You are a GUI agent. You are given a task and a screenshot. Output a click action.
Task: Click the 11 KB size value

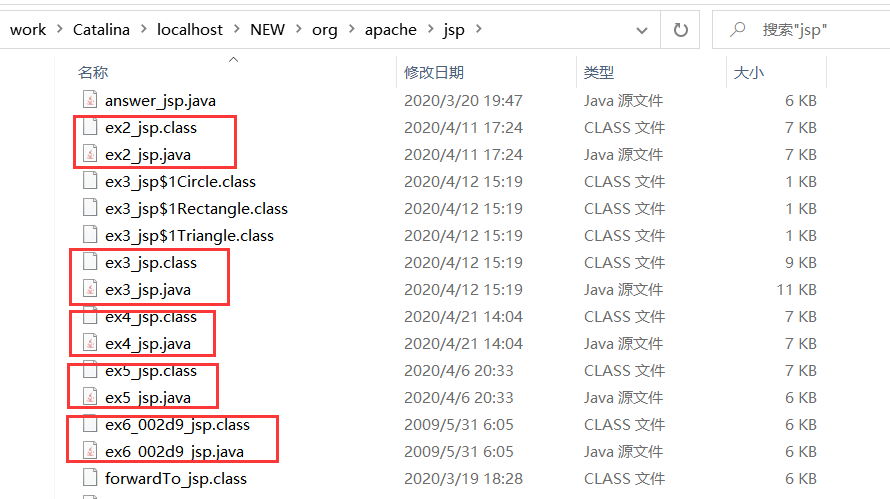pos(796,290)
